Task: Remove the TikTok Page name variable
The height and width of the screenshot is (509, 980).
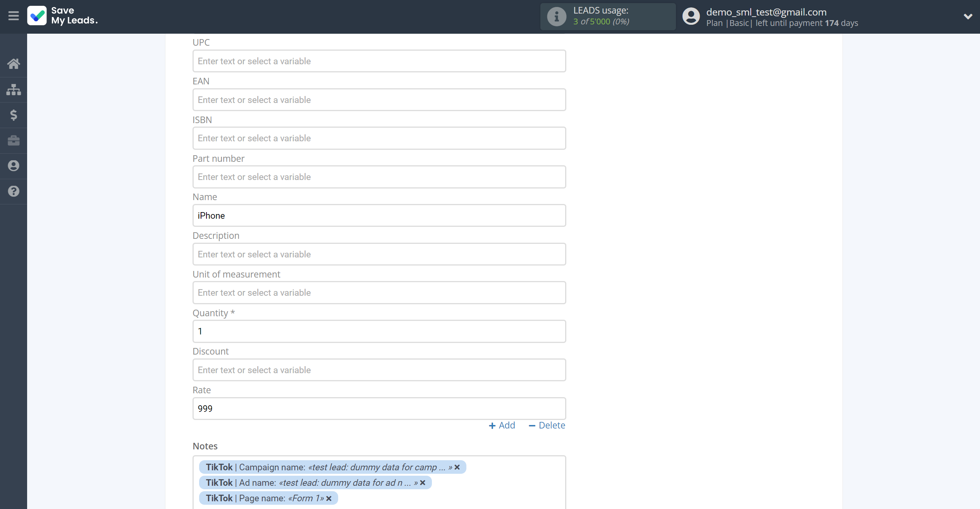Action: click(329, 498)
